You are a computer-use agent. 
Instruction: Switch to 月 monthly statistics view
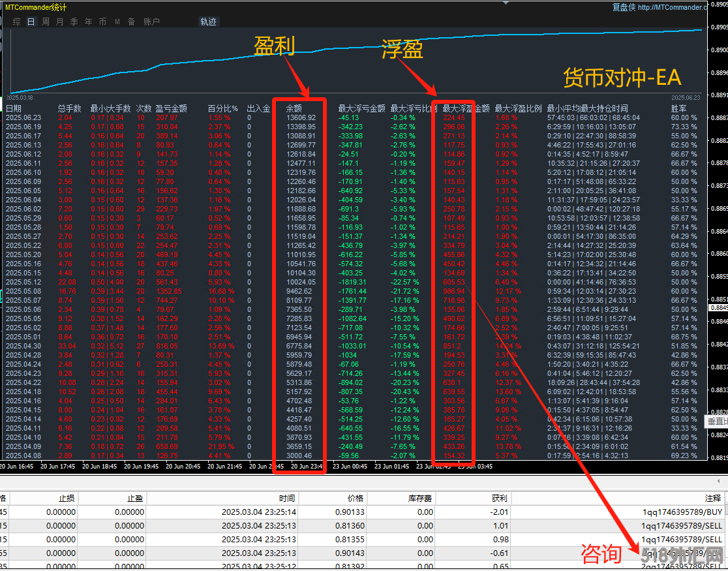coord(60,22)
